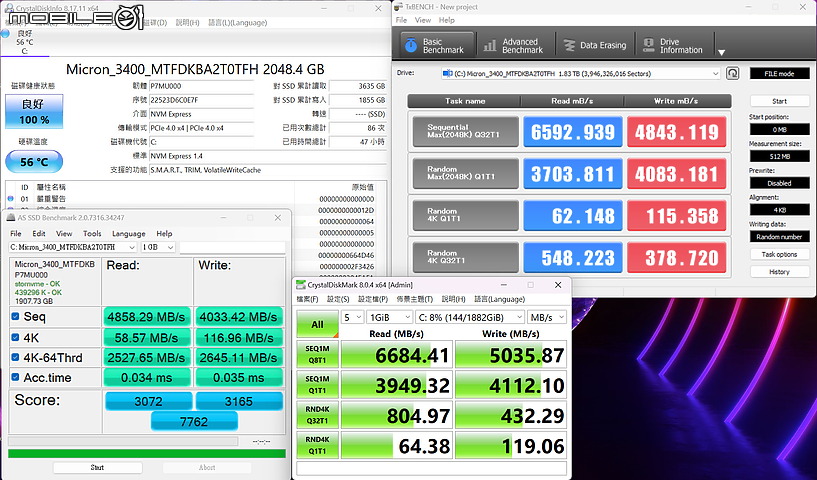Image resolution: width=817 pixels, height=480 pixels.
Task: Open the 語言(Language) menu in CrystalDiskMark
Action: pyautogui.click(x=499, y=299)
